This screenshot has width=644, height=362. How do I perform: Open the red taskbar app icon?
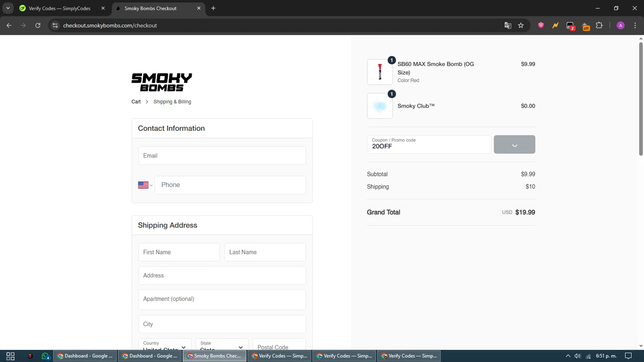tap(30, 356)
